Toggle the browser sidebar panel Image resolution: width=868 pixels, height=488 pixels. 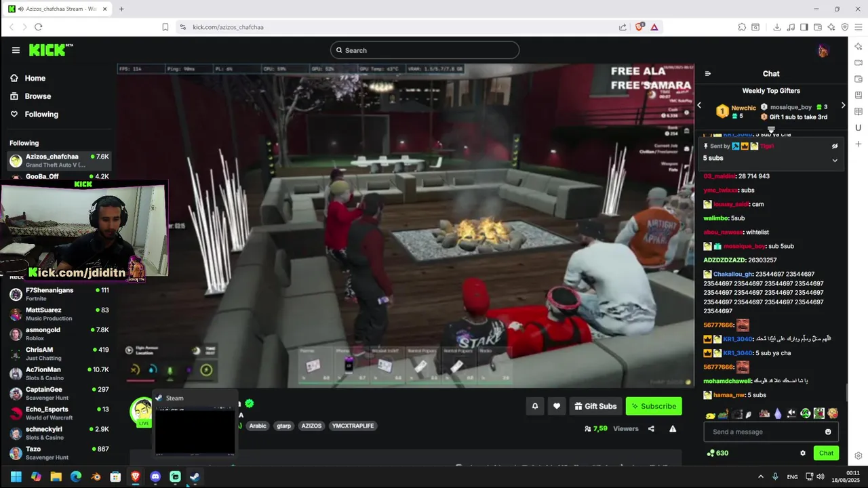pos(804,27)
